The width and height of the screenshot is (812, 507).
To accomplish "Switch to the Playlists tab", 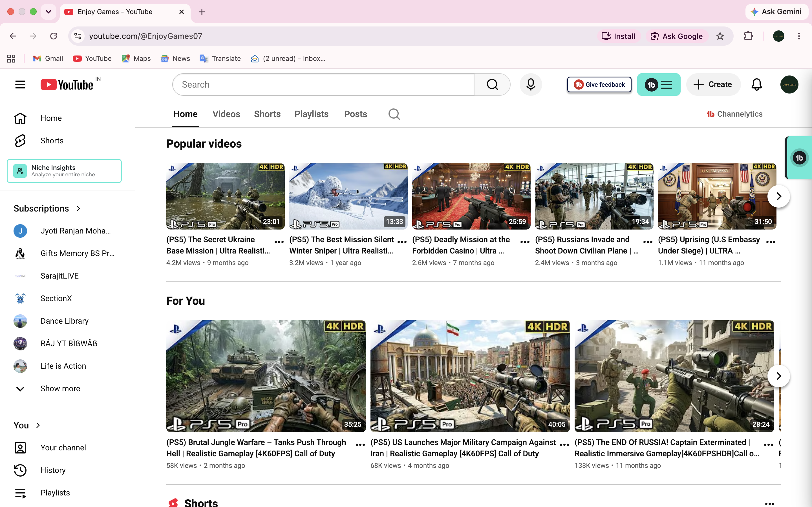I will (x=311, y=114).
